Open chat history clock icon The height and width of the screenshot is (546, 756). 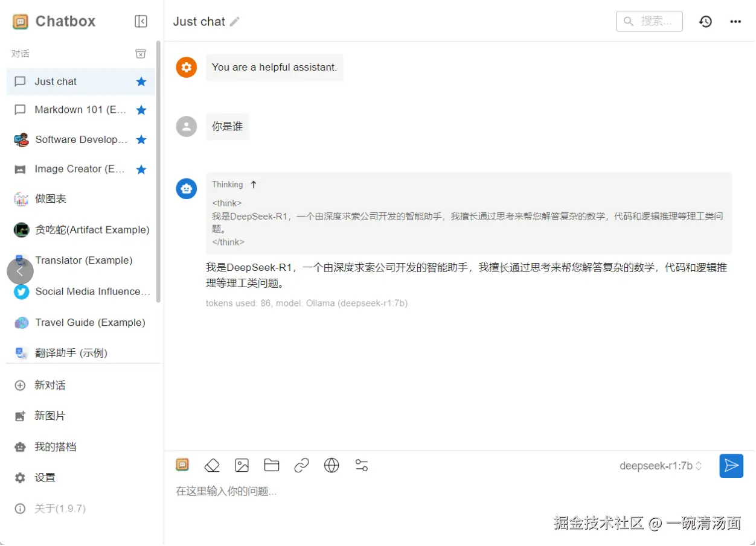705,22
